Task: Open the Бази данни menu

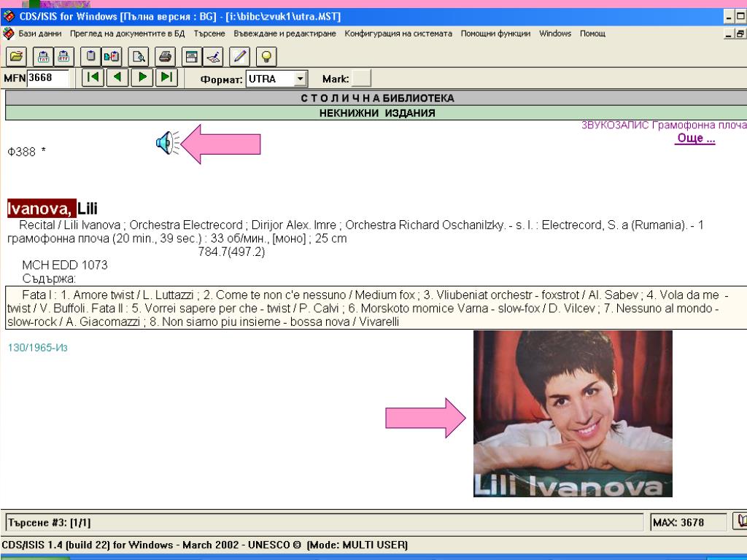Action: click(40, 34)
